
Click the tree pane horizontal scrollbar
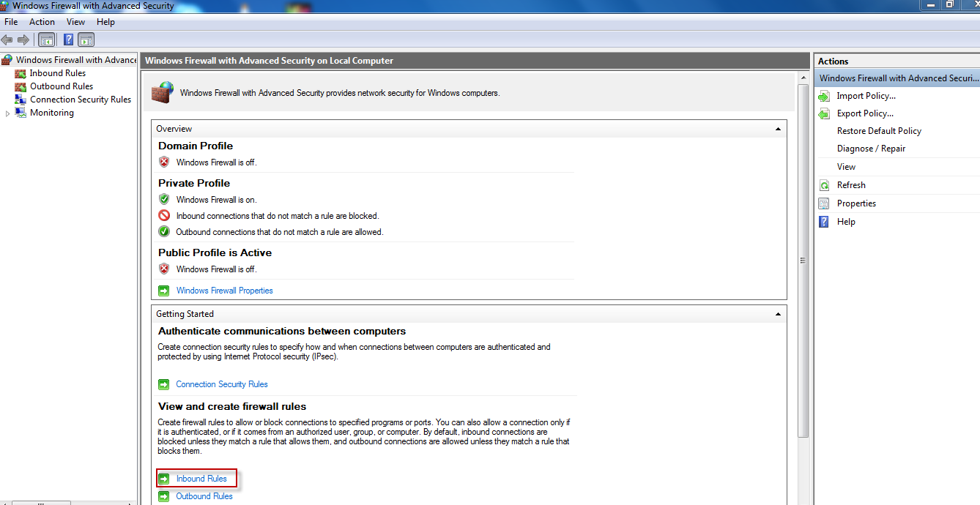[x=41, y=502]
